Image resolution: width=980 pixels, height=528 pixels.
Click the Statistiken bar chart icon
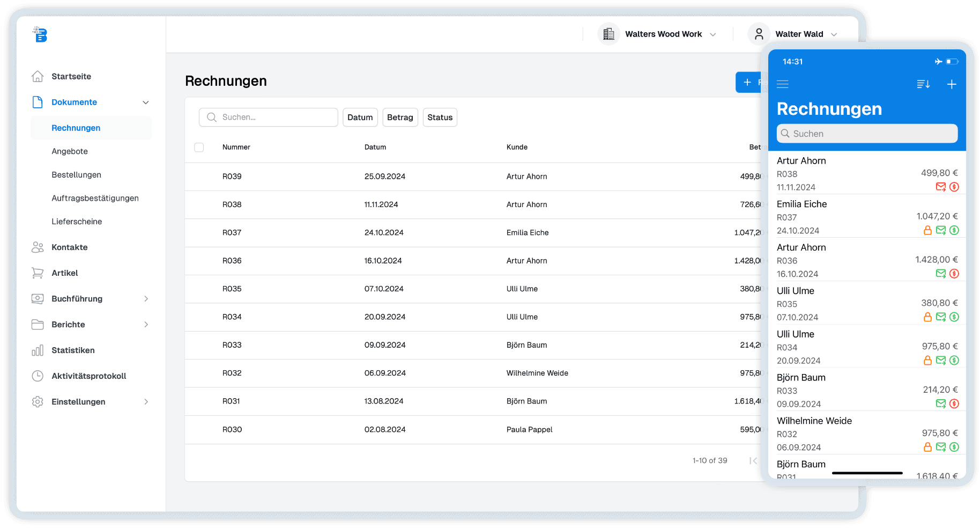click(x=38, y=350)
